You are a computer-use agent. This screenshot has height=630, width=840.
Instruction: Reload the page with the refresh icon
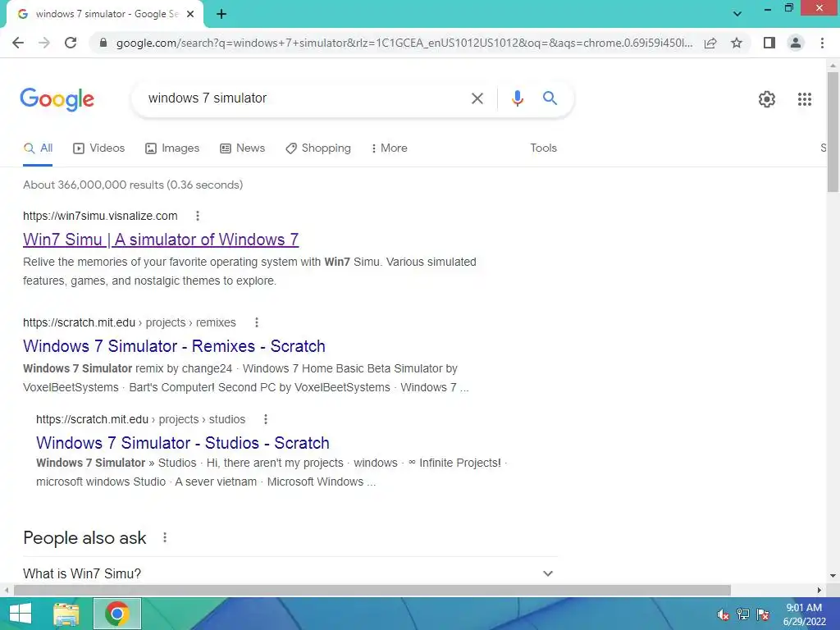point(71,43)
